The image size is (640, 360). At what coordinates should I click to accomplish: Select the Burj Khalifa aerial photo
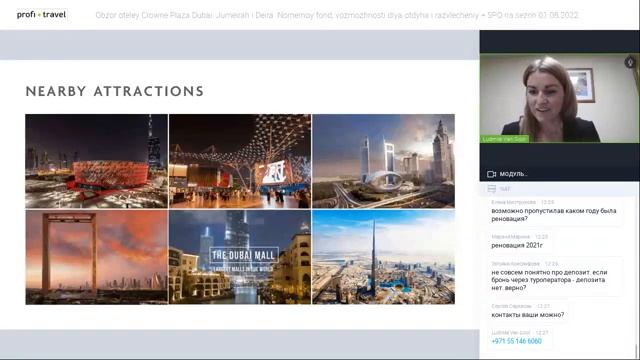point(383,257)
